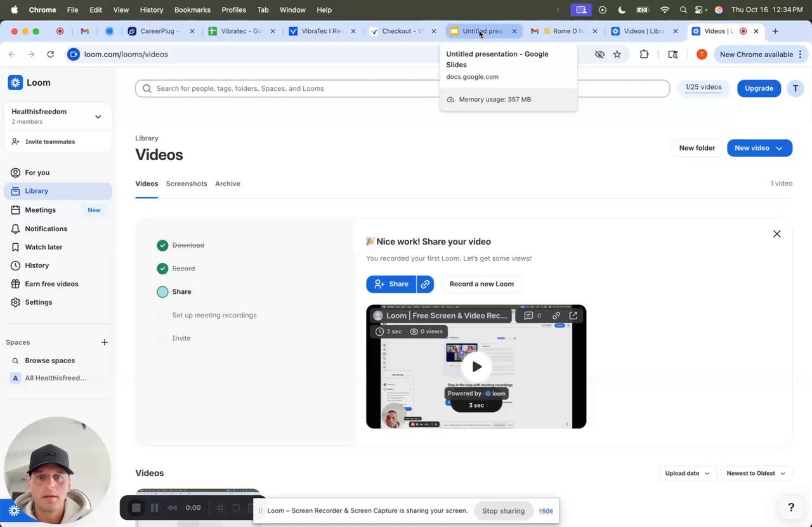
Task: Stop the recording with the square button
Action: (x=136, y=508)
